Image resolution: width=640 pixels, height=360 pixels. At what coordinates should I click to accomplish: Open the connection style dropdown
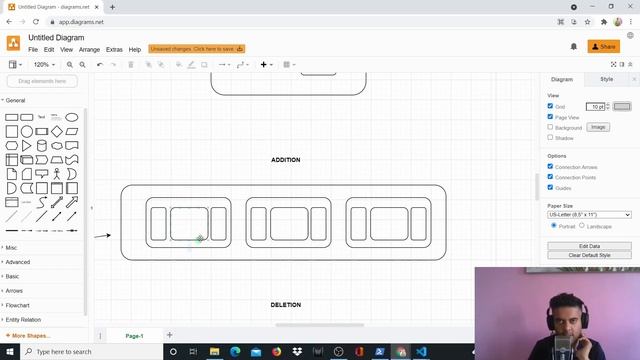[x=224, y=64]
